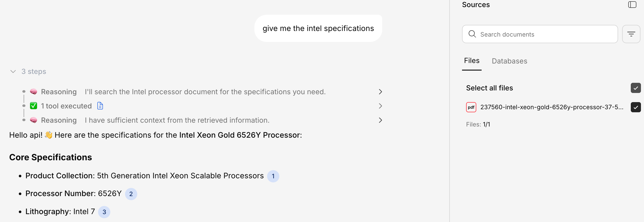Click the green checkmark tool status icon
This screenshot has width=644, height=222.
pos(34,106)
